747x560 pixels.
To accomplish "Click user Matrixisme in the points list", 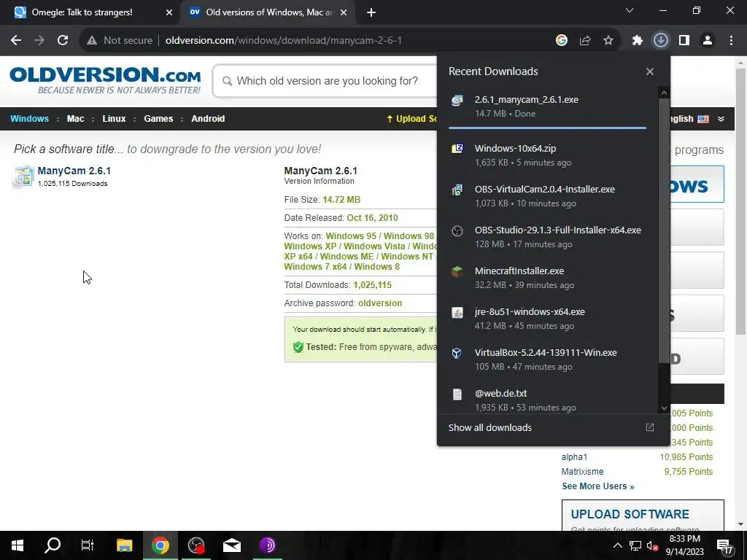I will point(582,472).
